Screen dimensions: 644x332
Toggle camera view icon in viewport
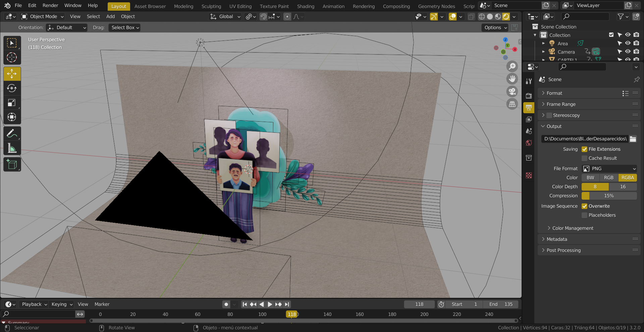pyautogui.click(x=512, y=91)
